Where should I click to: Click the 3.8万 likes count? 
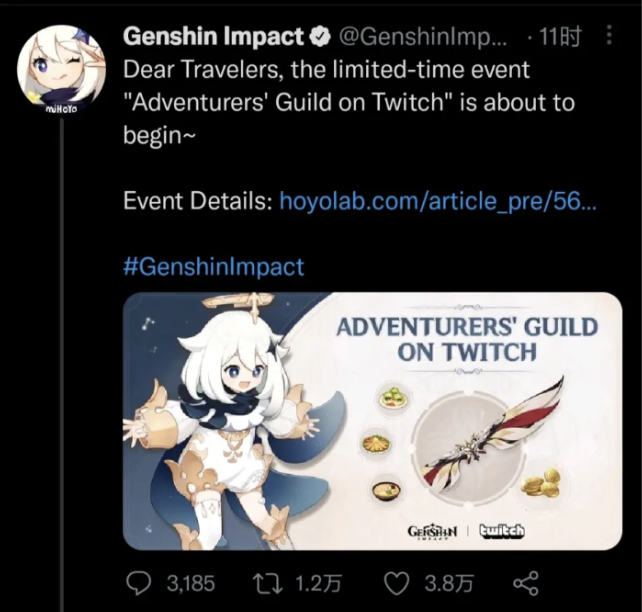[449, 583]
